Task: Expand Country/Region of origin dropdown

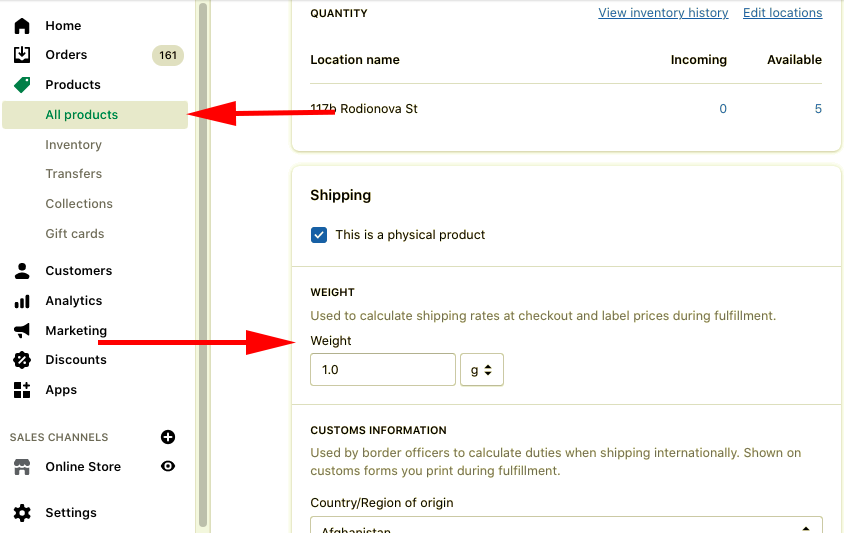Action: pyautogui.click(x=566, y=525)
